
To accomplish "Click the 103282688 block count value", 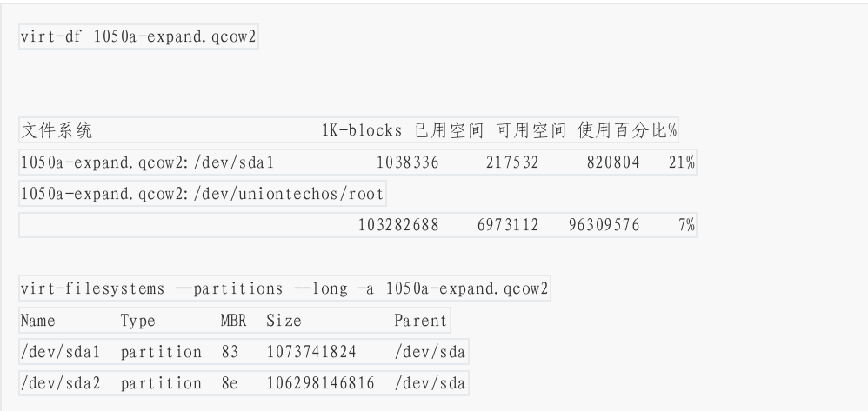I will (x=398, y=225).
